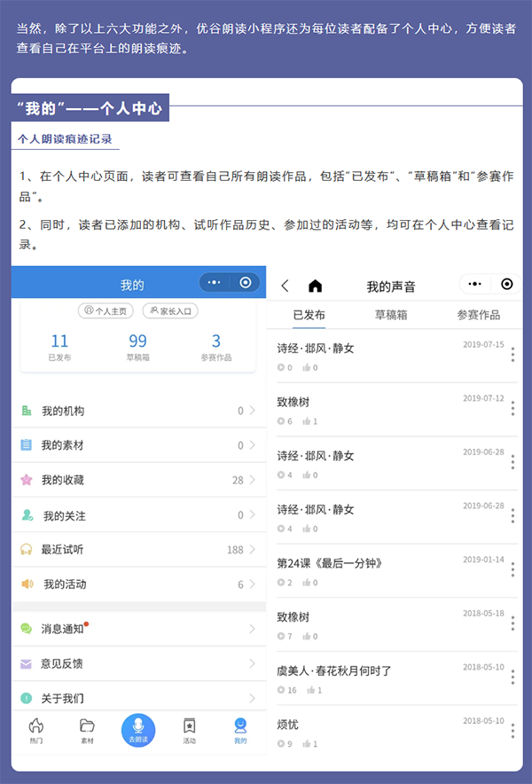Viewport: 532px width, 784px height.
Task: Tap the 99 草稿箱 count
Action: pos(137,342)
